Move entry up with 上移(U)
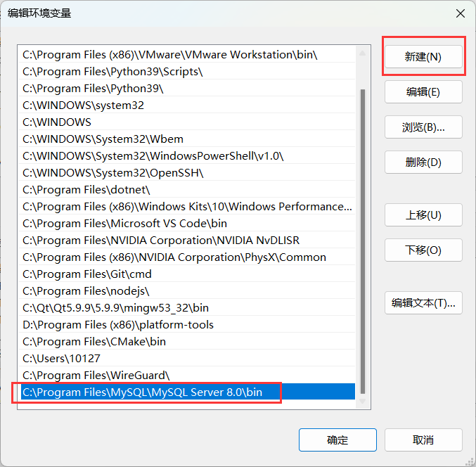Image resolution: width=476 pixels, height=467 pixels. click(x=423, y=215)
